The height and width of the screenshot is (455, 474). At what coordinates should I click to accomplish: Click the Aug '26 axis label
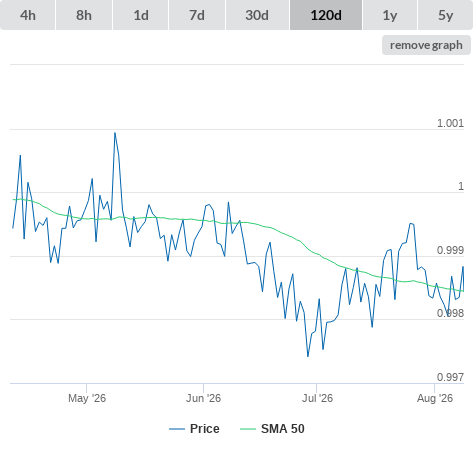tap(435, 398)
